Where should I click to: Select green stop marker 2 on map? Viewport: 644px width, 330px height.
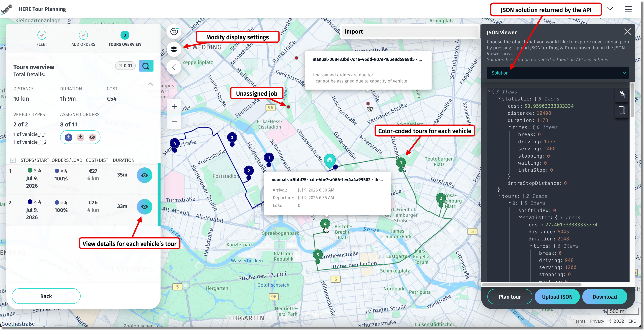tap(441, 198)
